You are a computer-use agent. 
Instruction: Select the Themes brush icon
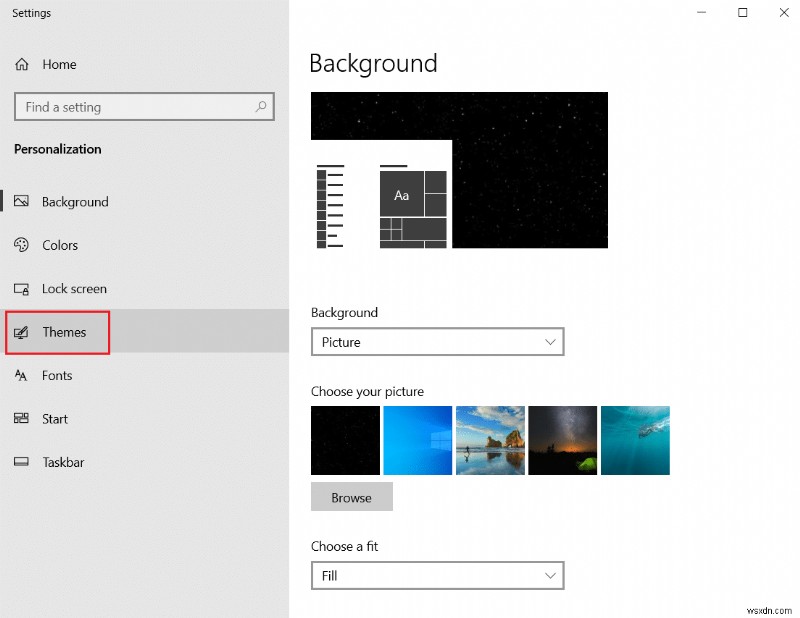click(22, 331)
